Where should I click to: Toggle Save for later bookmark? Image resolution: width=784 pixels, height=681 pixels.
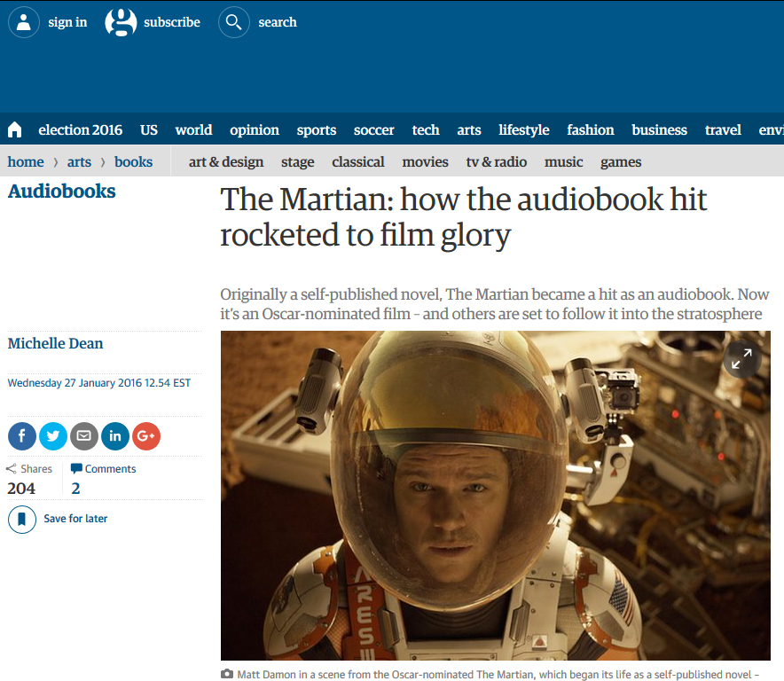[x=22, y=519]
